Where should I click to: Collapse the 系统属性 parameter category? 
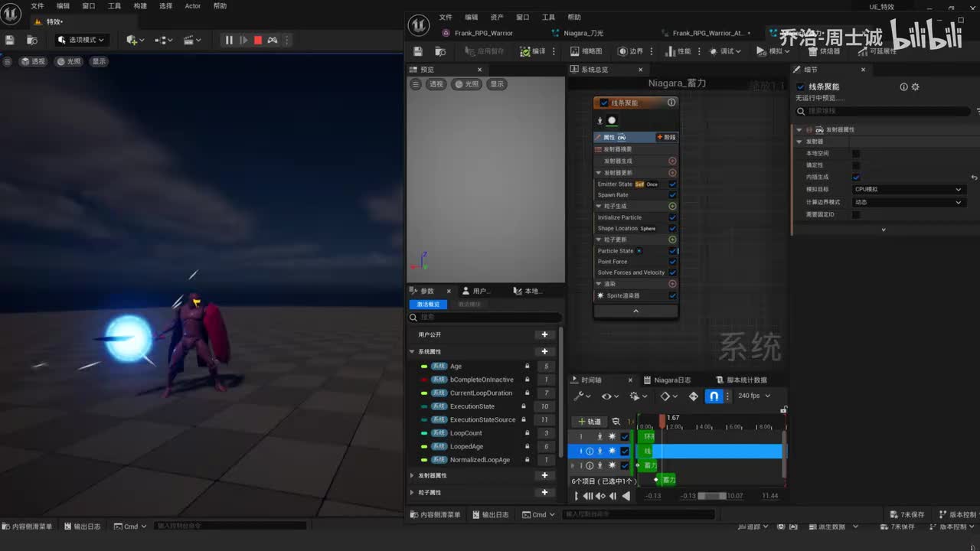click(x=412, y=352)
